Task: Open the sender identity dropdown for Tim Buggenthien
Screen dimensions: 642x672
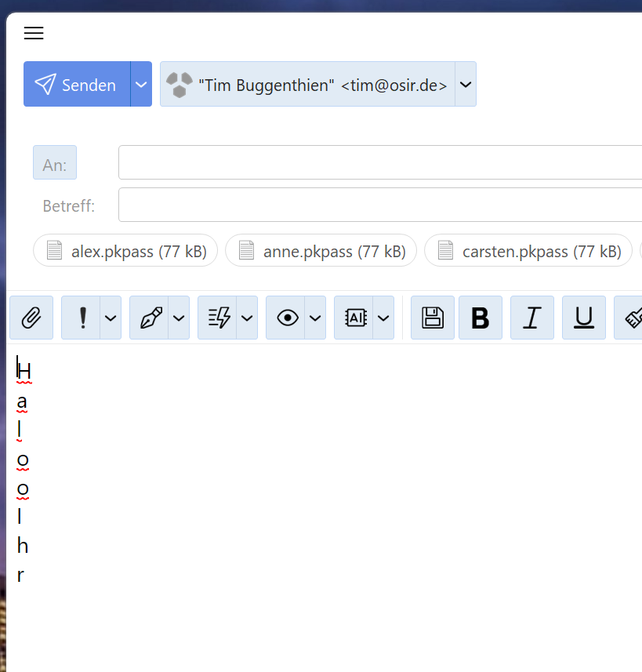Action: click(466, 84)
